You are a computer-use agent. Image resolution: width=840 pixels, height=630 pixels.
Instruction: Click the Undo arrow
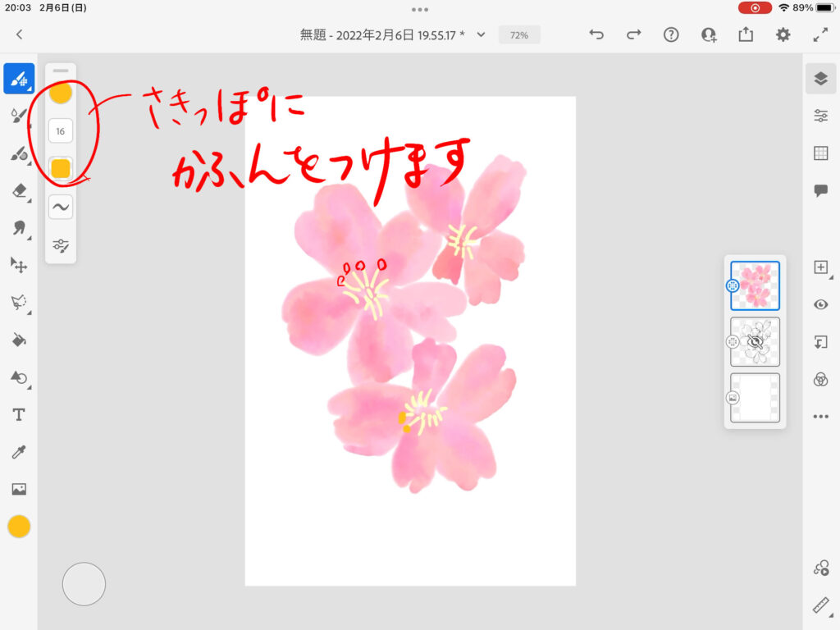click(x=596, y=34)
